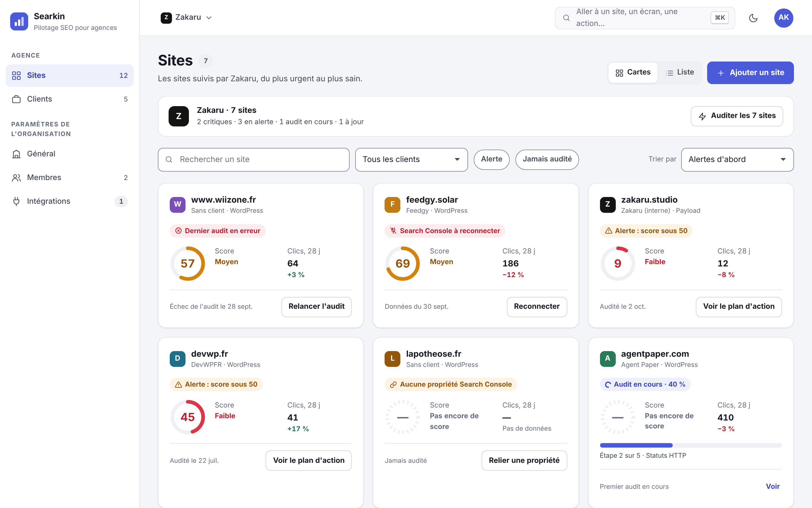The width and height of the screenshot is (812, 508).
Task: Click Relancer l'audit button
Action: (x=316, y=307)
